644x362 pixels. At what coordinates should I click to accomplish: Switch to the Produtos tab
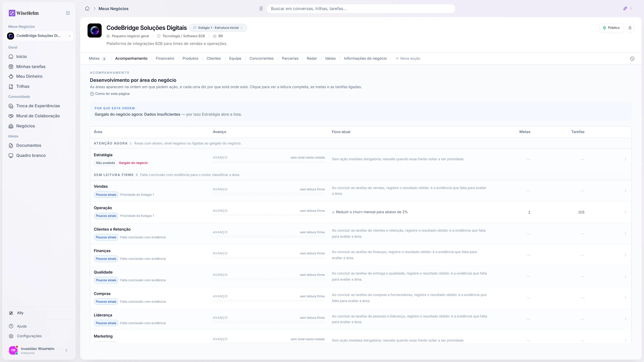(x=190, y=58)
